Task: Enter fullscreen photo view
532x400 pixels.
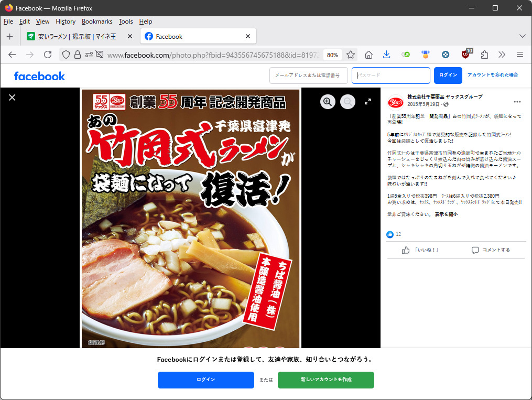Action: (x=368, y=102)
